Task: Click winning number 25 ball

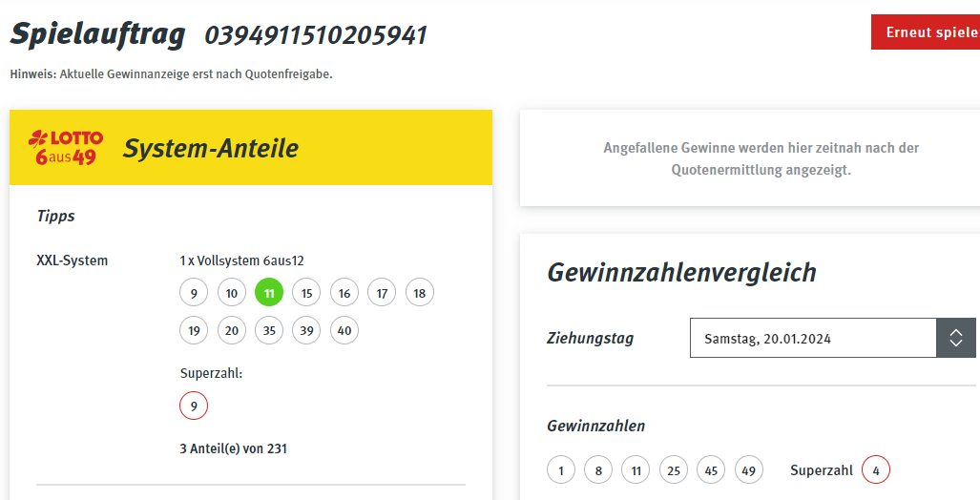Action: 674,470
